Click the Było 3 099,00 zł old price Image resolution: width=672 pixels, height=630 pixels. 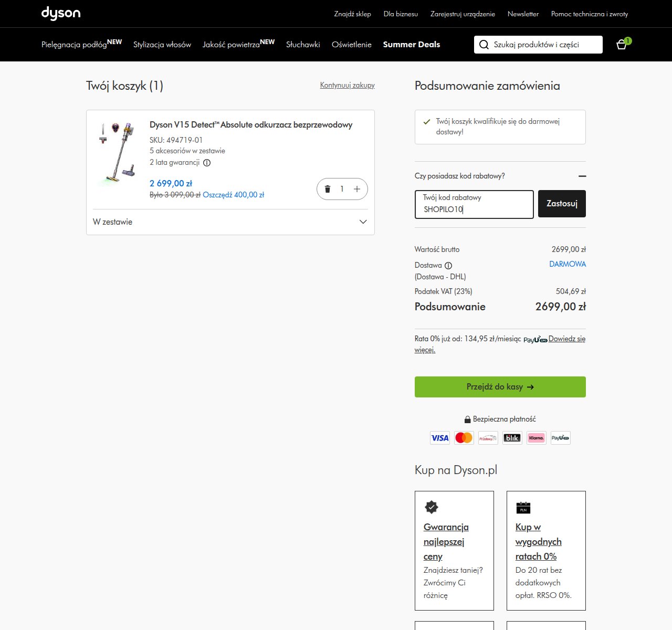coord(175,195)
